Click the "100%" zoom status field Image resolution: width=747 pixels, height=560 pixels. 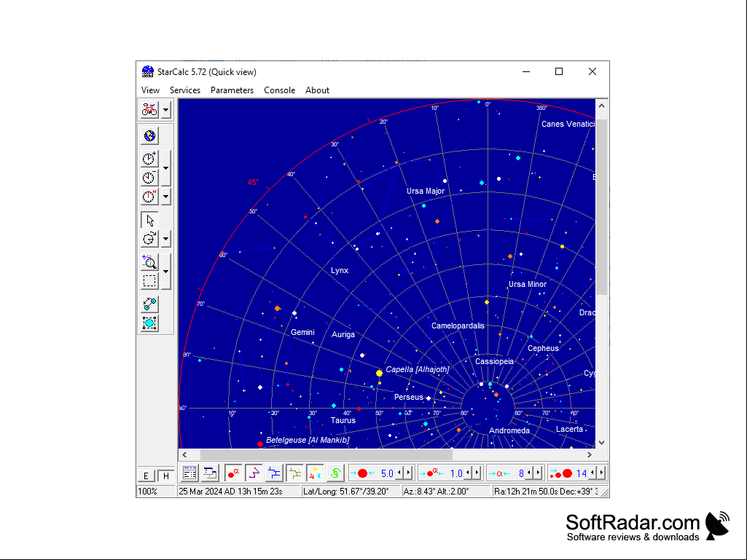pyautogui.click(x=156, y=492)
